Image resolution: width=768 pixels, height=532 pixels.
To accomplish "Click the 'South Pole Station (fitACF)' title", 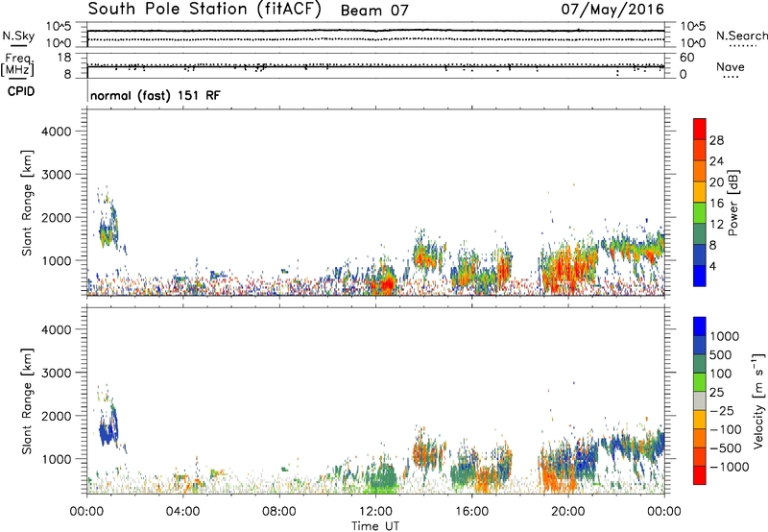I will tap(204, 10).
